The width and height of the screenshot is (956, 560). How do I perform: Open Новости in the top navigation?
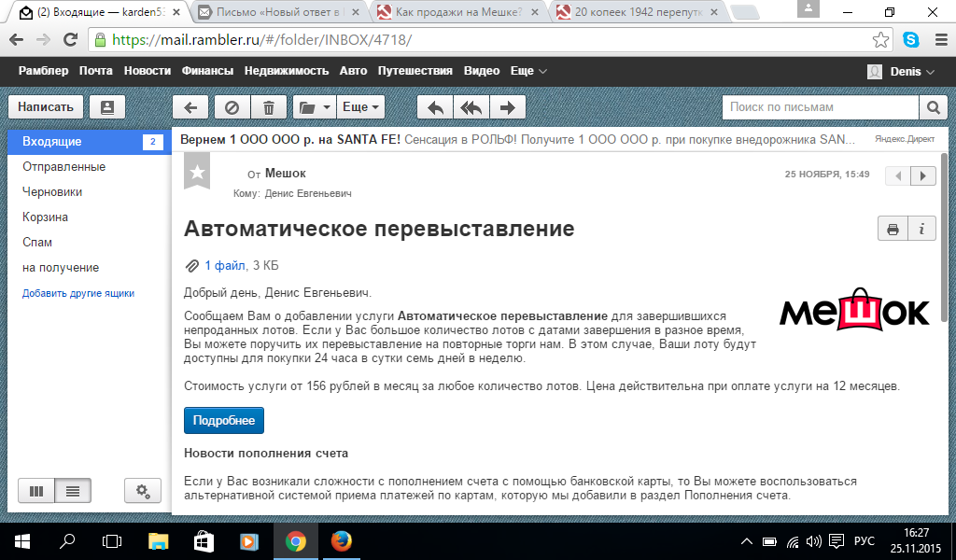coord(148,71)
